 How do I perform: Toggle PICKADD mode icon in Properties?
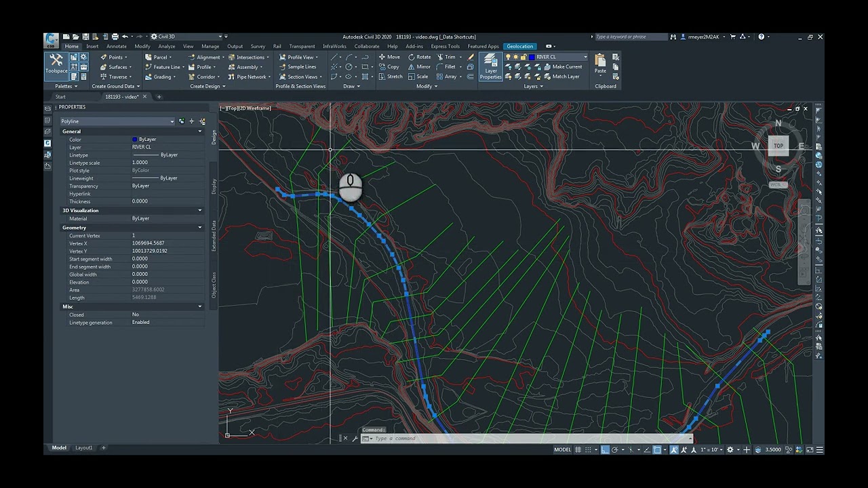(182, 121)
